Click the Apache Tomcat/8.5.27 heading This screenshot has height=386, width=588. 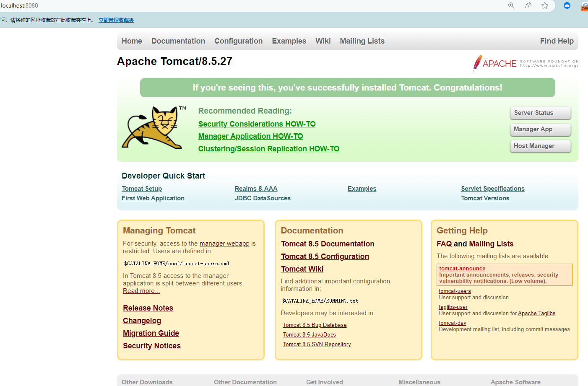pyautogui.click(x=174, y=61)
